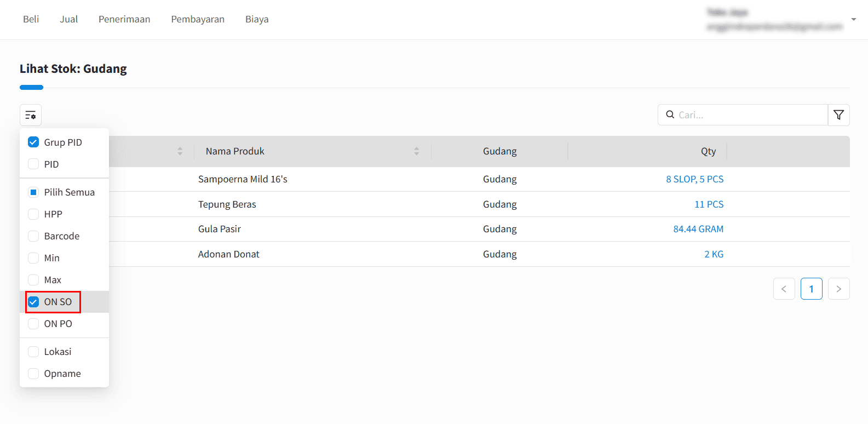
Task: Go to previous page arrow
Action: tap(784, 289)
